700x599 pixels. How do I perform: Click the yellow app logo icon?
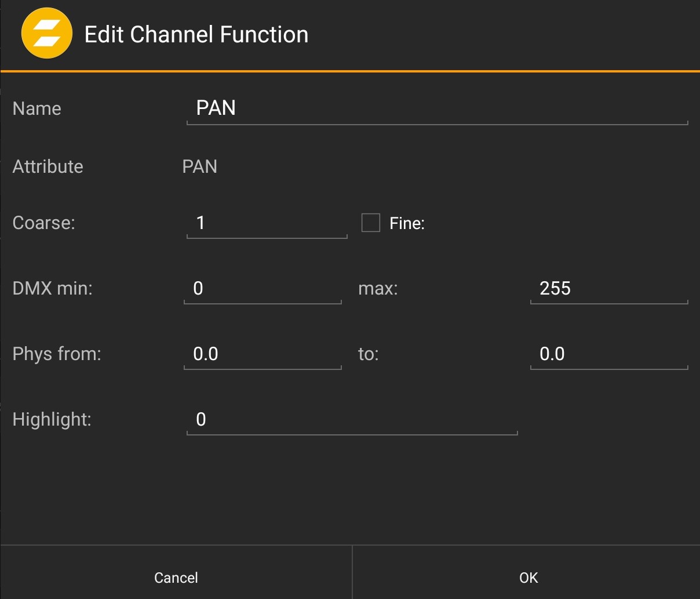pos(46,34)
